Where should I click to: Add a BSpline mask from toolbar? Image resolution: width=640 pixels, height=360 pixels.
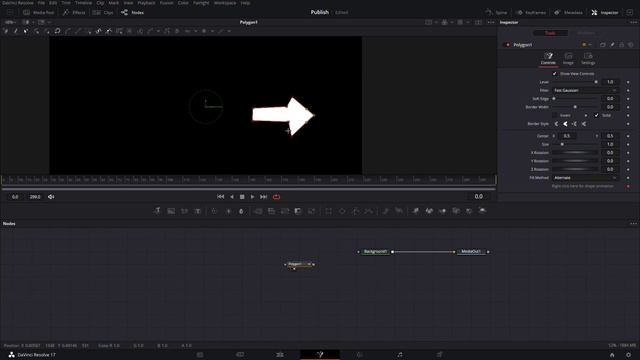tap(369, 211)
